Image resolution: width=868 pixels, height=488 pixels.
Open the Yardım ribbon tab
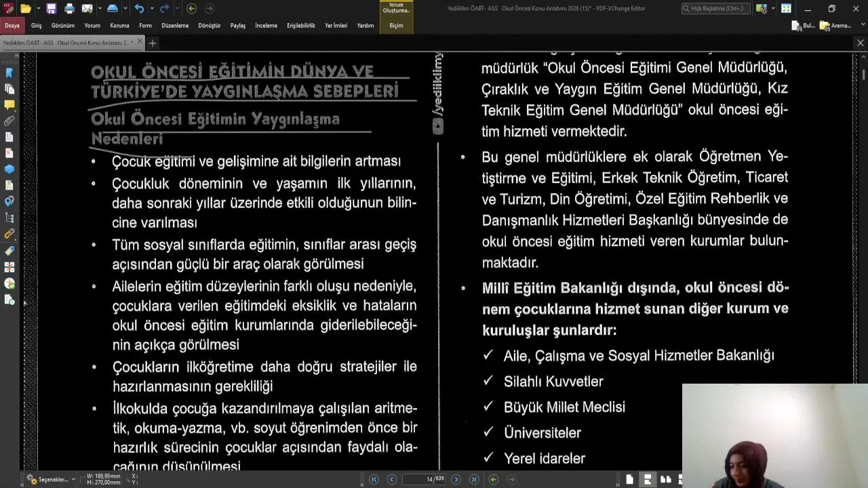click(365, 25)
